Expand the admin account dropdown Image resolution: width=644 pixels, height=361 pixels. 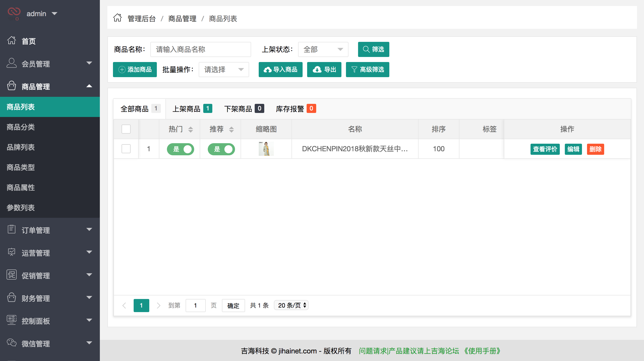(x=54, y=13)
